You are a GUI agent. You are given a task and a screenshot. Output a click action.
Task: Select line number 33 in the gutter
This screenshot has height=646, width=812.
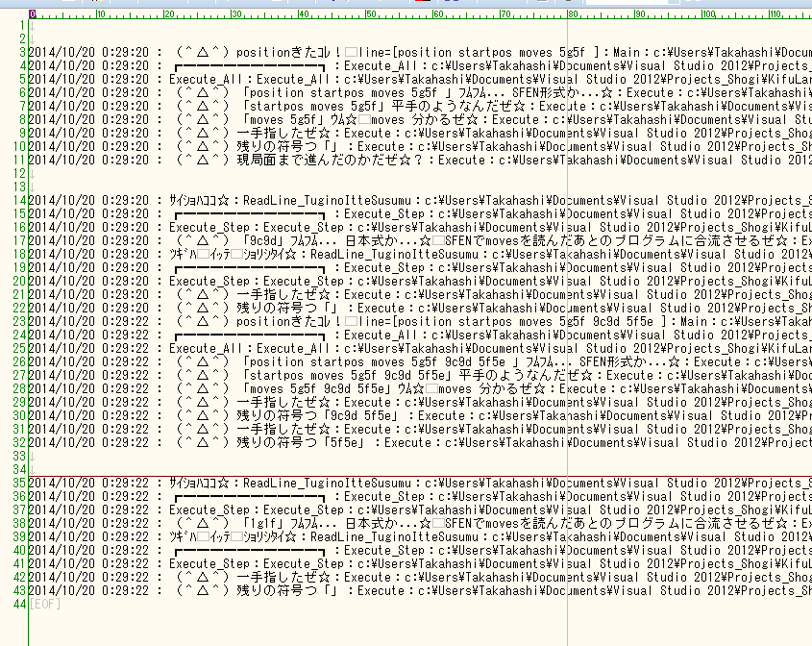(19, 457)
